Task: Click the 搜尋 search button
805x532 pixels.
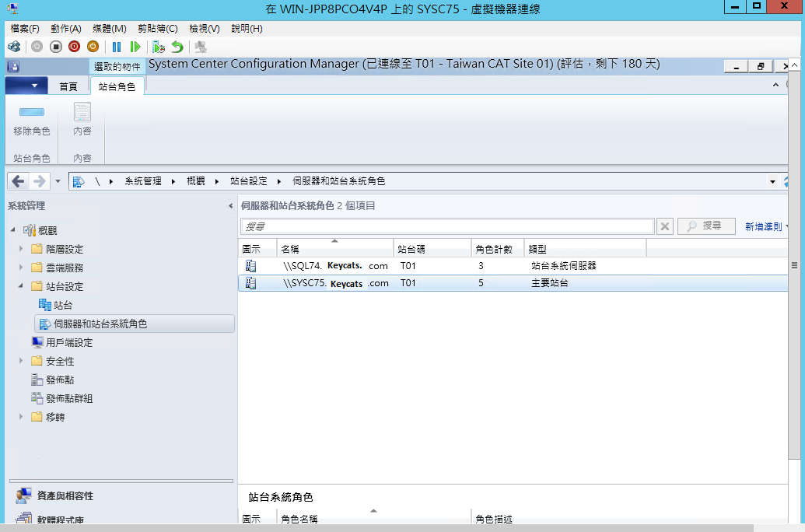Action: tap(706, 226)
